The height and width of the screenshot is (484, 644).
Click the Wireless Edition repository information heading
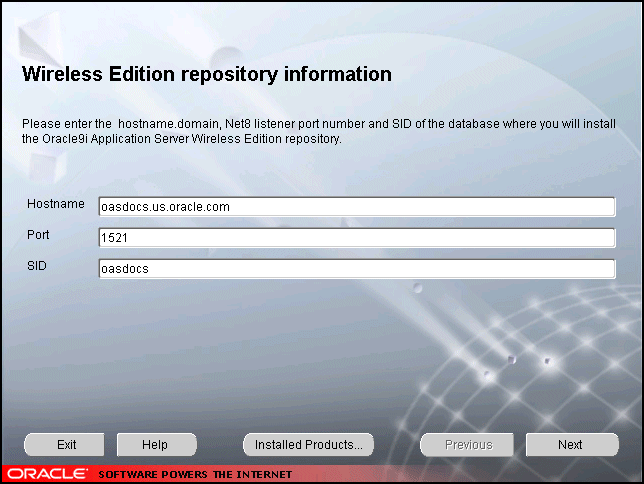click(207, 74)
